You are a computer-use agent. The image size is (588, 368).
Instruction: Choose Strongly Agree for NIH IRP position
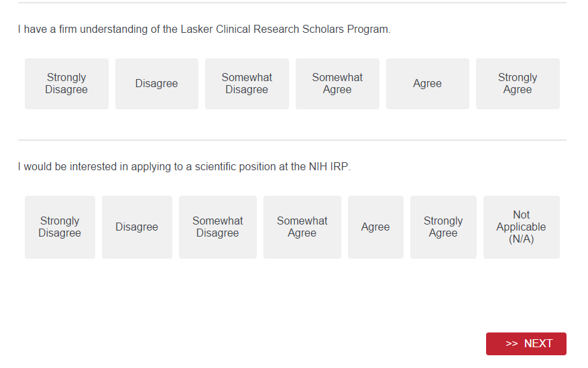tap(443, 227)
